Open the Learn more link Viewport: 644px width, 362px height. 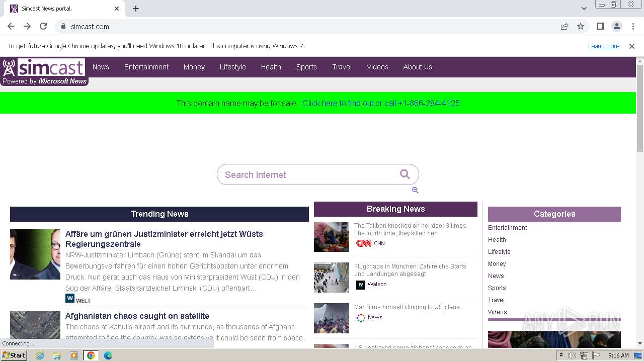tap(604, 46)
